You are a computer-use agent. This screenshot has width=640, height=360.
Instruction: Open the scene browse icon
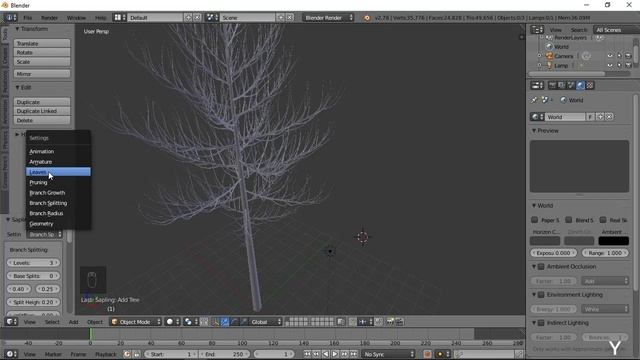[x=212, y=18]
